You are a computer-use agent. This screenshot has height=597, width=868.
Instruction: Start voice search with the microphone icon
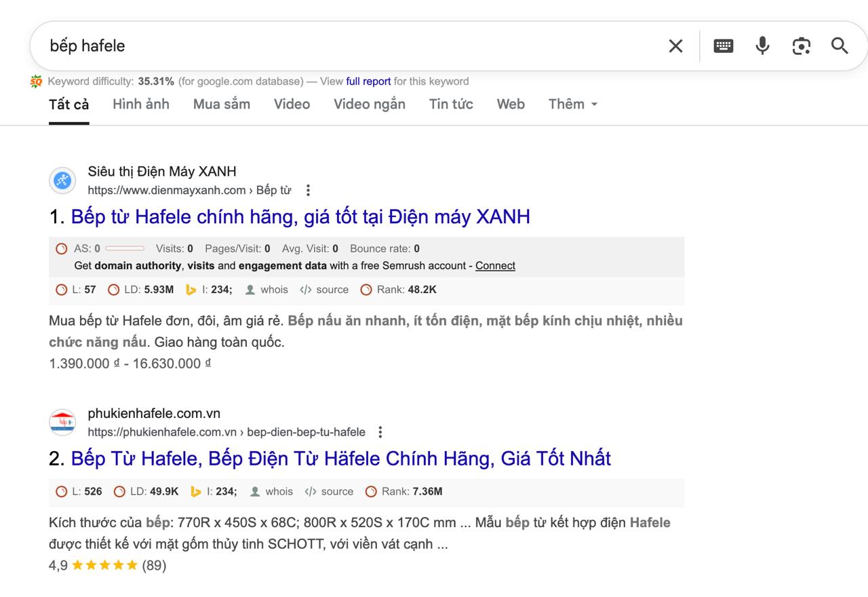762,46
